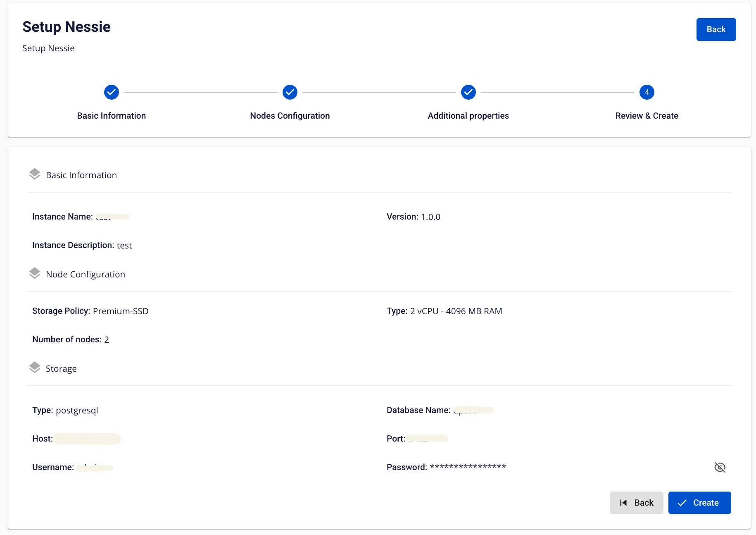Click the layers icon beside Storage section

pos(35,368)
